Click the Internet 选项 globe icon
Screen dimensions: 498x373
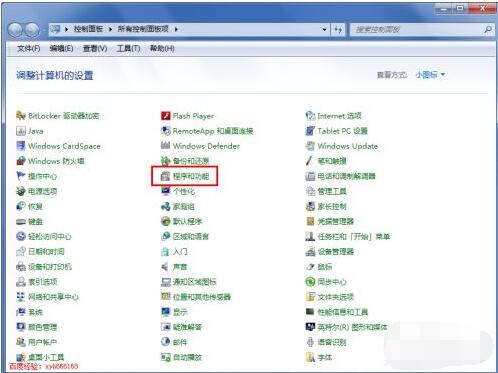[310, 116]
